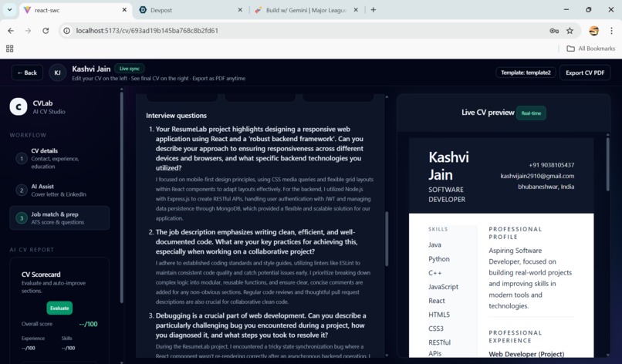Reload the page with the refresh icon
This screenshot has height=364, width=622.
[46, 31]
